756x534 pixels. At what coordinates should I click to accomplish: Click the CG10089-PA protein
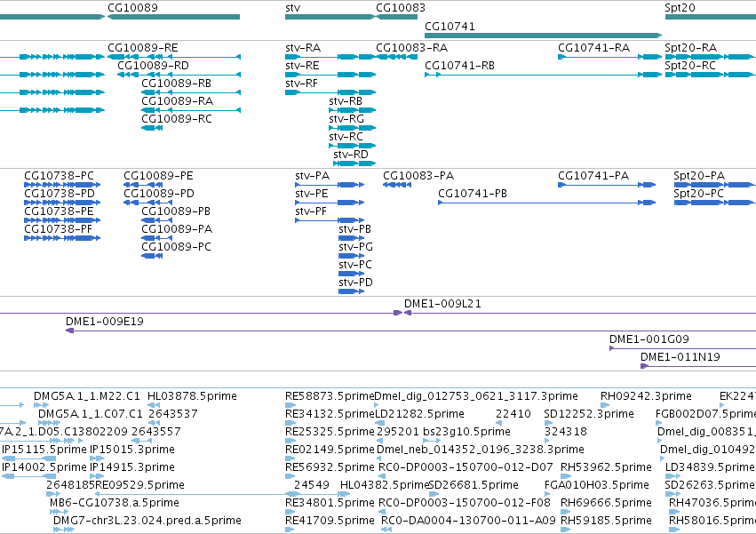[156, 238]
